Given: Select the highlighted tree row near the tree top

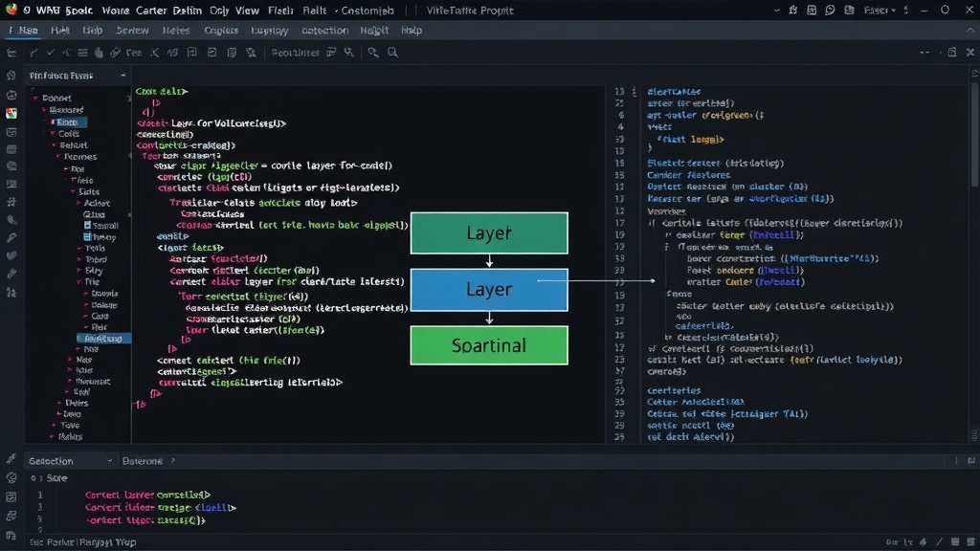Looking at the screenshot, I should coord(68,121).
